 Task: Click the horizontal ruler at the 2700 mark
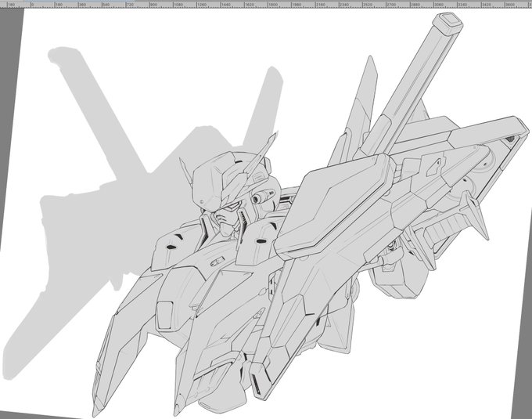pos(391,5)
